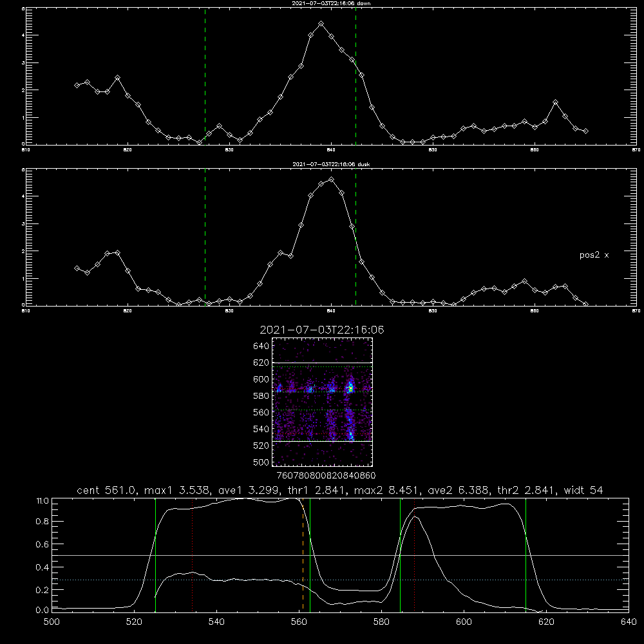This screenshot has height=644, width=644.
Task: Click dawn plot secondary peak diamond near 862
Action: [x=555, y=102]
